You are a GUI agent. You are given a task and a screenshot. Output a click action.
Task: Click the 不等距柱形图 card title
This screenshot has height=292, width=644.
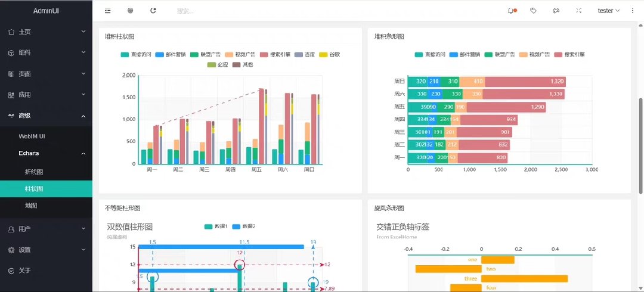coord(122,208)
